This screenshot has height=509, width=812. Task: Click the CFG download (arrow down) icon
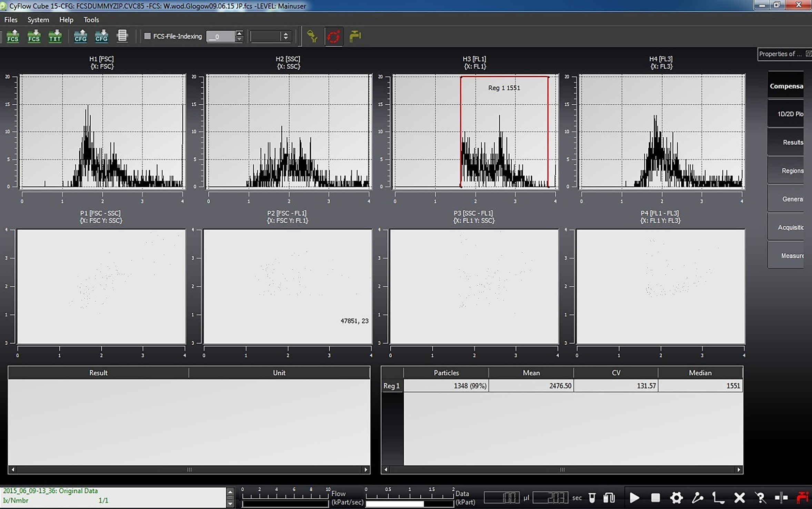pyautogui.click(x=101, y=36)
